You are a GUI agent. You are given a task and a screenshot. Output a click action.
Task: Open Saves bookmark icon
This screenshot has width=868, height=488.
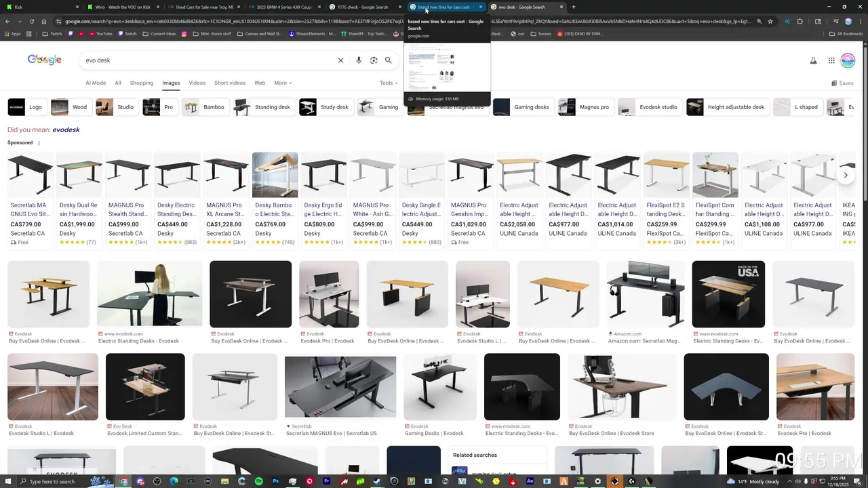[842, 83]
